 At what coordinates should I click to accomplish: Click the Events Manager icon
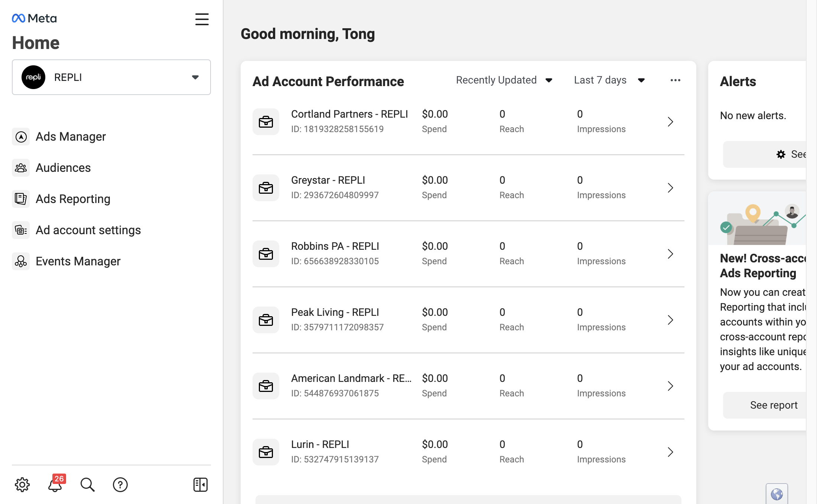tap(21, 261)
